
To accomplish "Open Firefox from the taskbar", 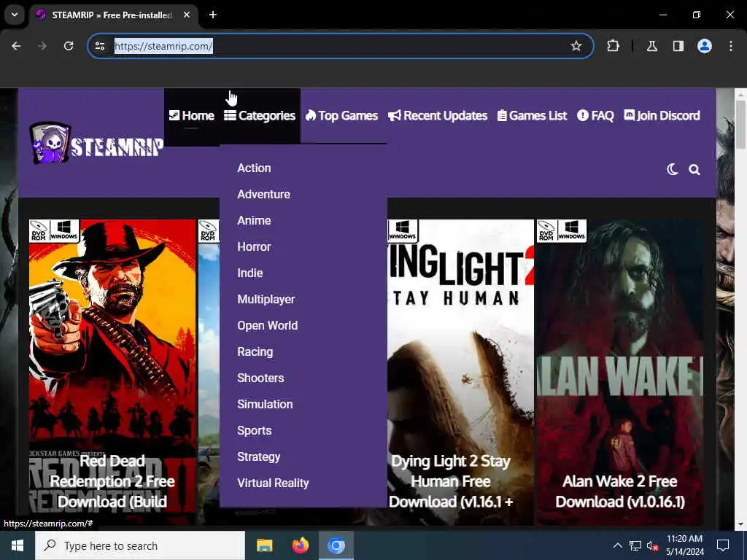I will 300,545.
